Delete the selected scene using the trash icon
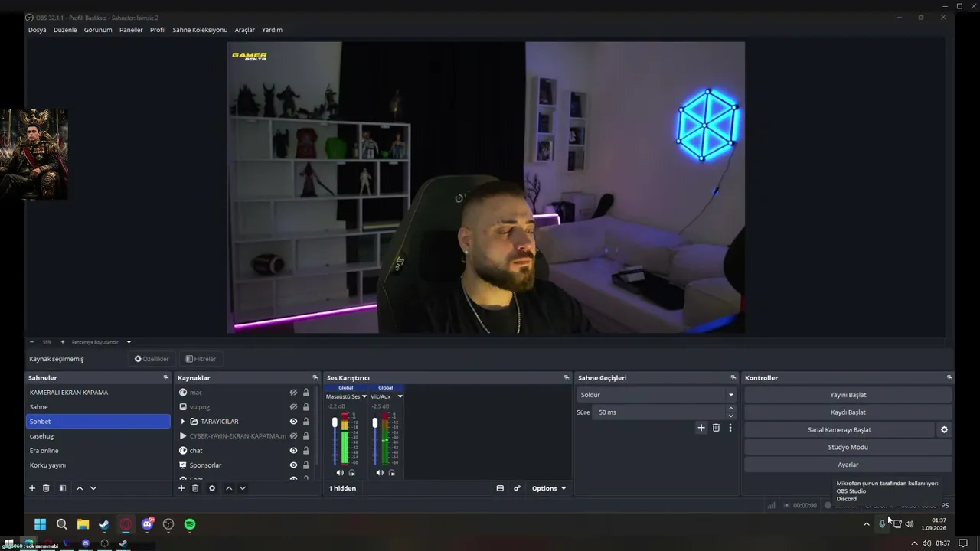 [x=46, y=488]
